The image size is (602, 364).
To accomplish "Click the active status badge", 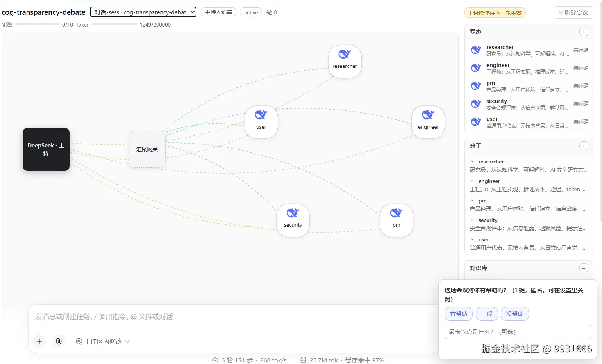I will (251, 12).
